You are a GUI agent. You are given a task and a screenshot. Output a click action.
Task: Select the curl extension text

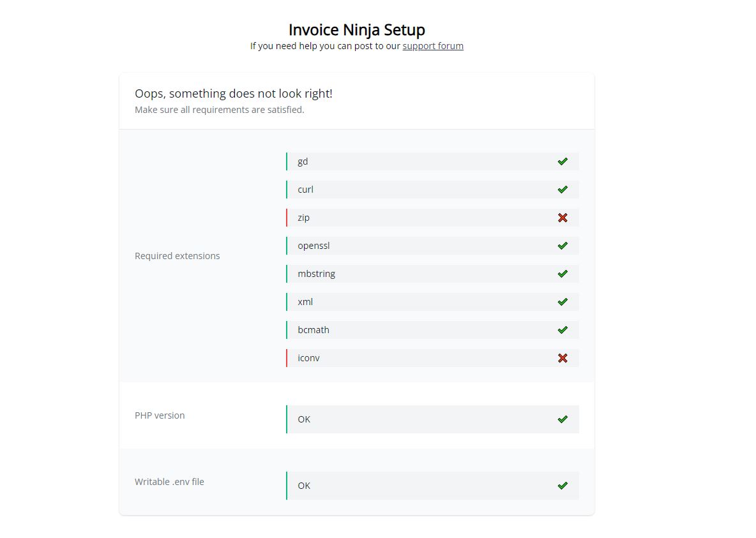[305, 190]
